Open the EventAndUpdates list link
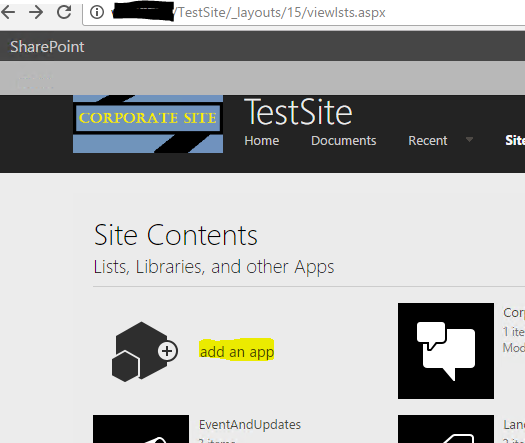This screenshot has width=525, height=443. point(250,425)
